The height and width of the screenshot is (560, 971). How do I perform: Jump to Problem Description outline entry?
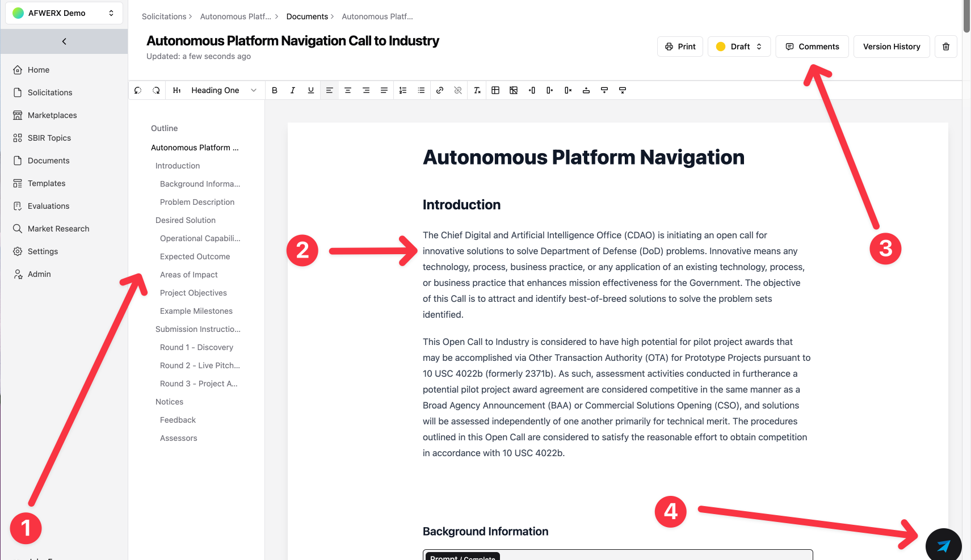(197, 202)
